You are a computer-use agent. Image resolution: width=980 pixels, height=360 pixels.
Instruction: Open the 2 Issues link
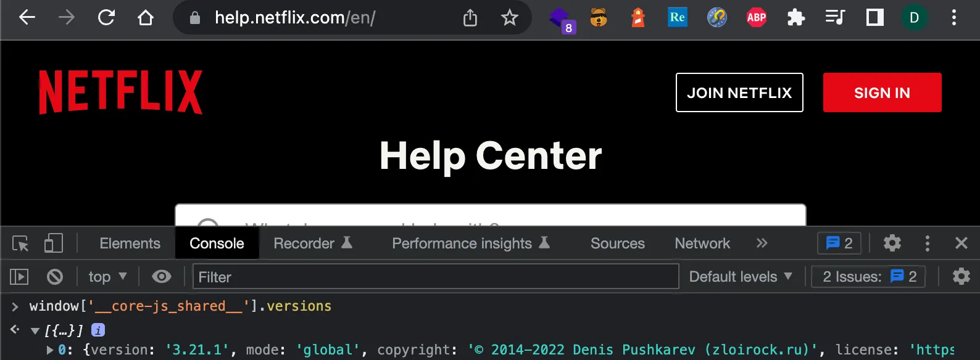[869, 277]
